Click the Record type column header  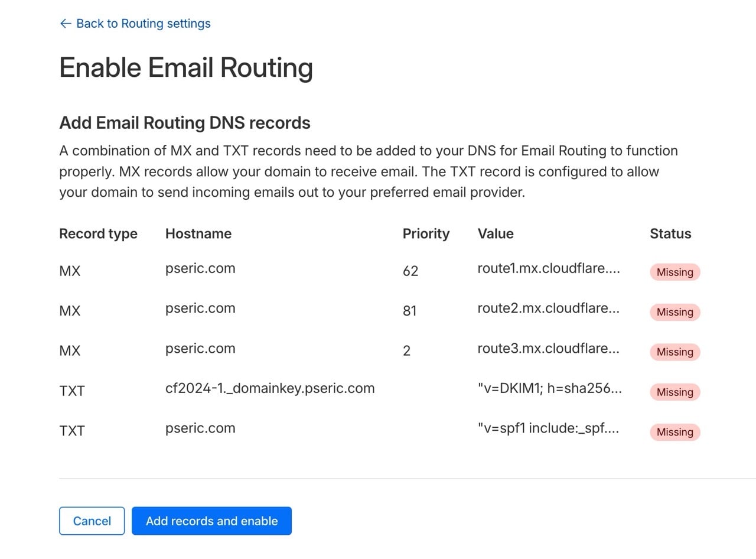(98, 234)
